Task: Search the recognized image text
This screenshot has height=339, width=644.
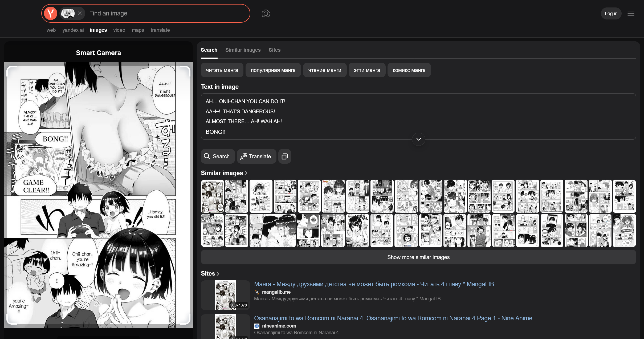Action: [x=218, y=156]
